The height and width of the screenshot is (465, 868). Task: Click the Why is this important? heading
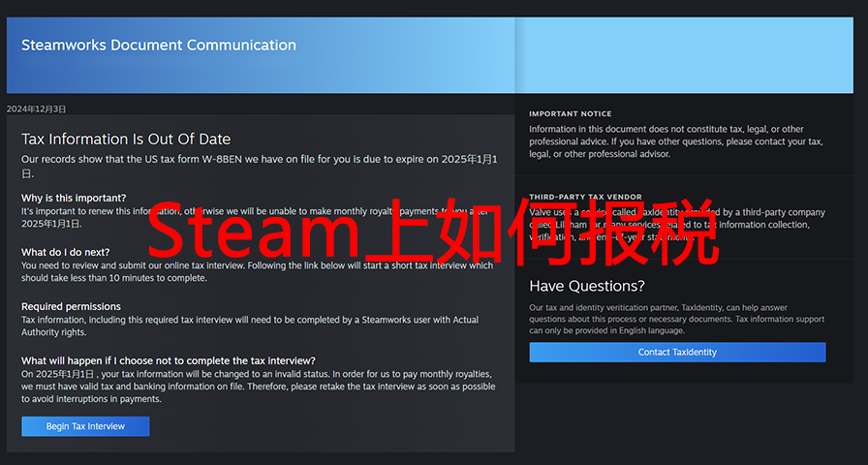[x=74, y=198]
